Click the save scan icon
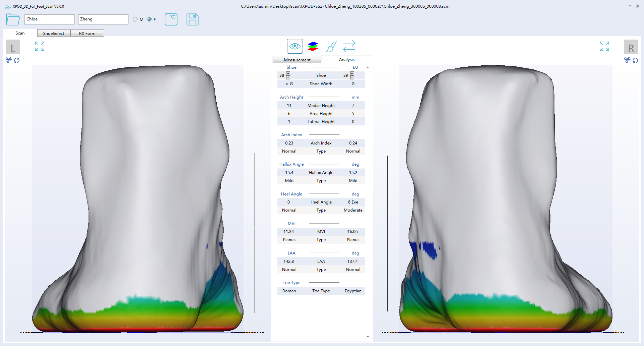Screen dimensions: 644x346 (193, 19)
